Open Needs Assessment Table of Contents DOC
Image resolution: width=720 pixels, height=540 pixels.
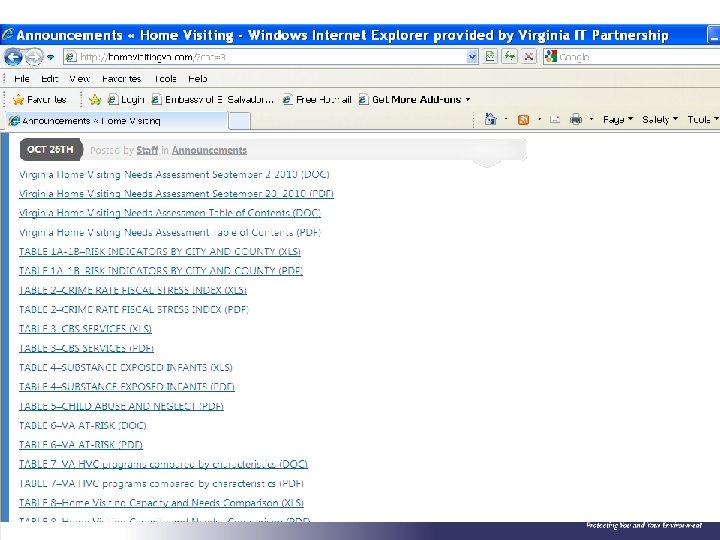point(170,213)
